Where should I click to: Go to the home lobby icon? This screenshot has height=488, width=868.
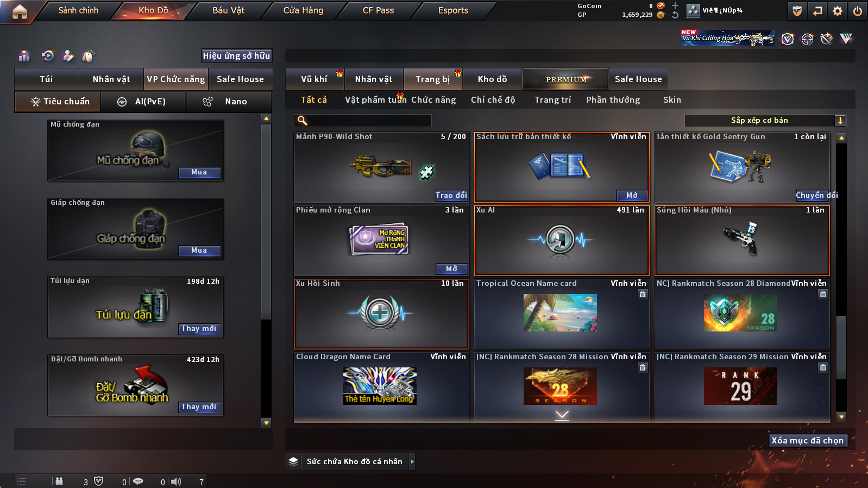click(x=20, y=11)
